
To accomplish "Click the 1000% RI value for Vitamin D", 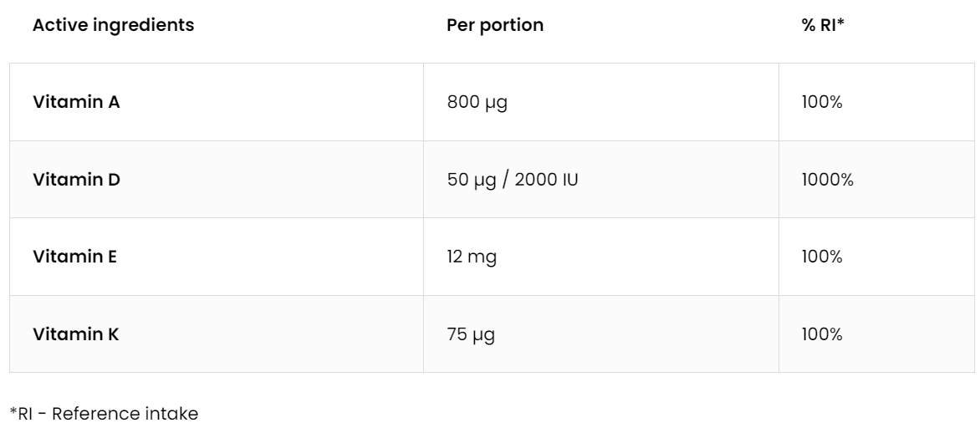I will click(x=826, y=179).
